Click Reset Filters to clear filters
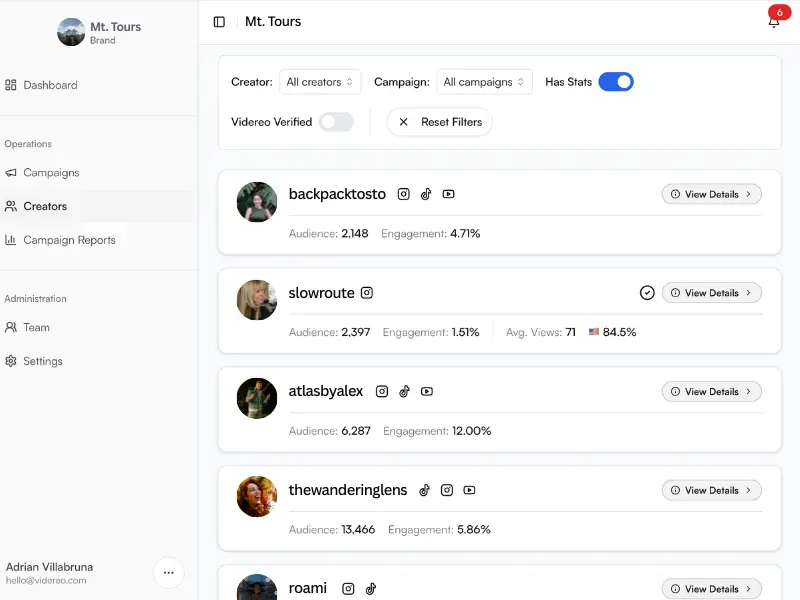Screen dimensions: 800x600 point(439,121)
